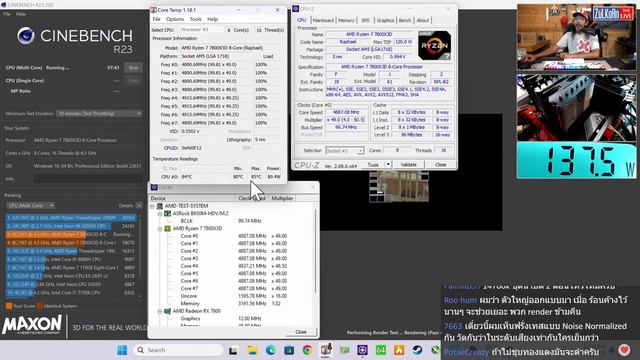This screenshot has height=360, width=640.
Task: Click the AMD Ryzen 7 7800X3D chip icon in Clocks tree
Action: 167,229
